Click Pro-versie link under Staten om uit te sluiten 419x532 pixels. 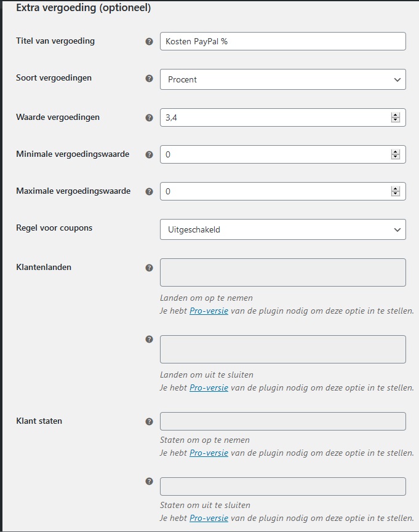pos(209,518)
